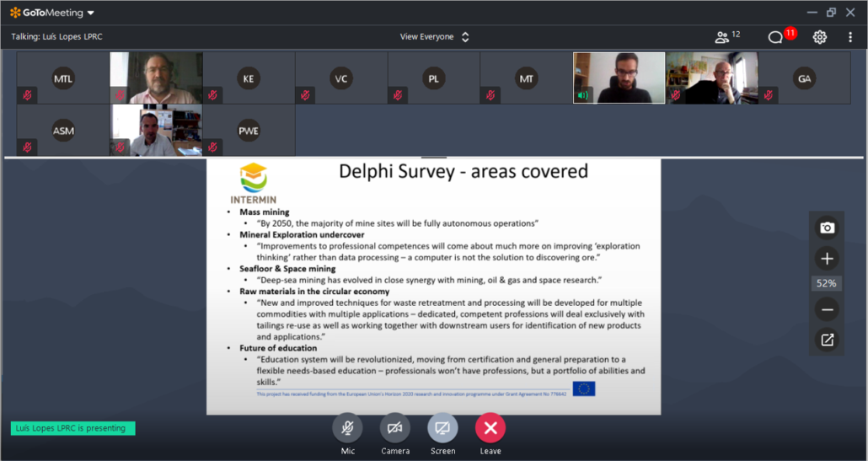The image size is (868, 461).
Task: Click the GA participant tile
Action: point(805,78)
